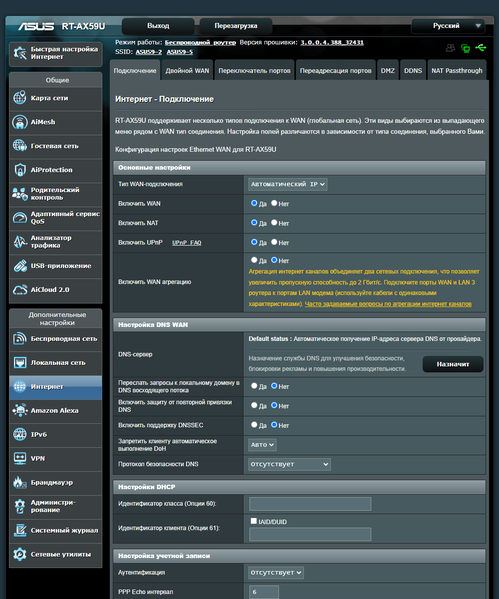Viewport: 499px width, 599px height.
Task: Click the USB status icon in header
Action: click(480, 48)
